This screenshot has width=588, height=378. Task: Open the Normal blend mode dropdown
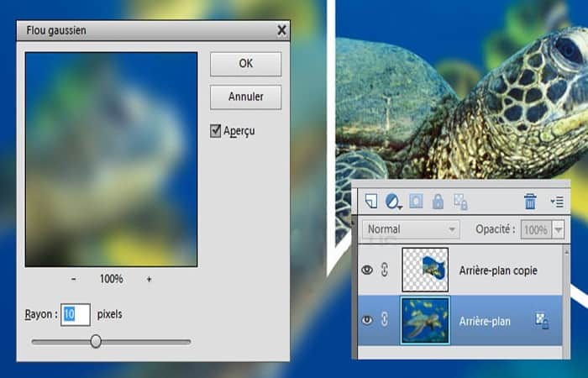[411, 229]
